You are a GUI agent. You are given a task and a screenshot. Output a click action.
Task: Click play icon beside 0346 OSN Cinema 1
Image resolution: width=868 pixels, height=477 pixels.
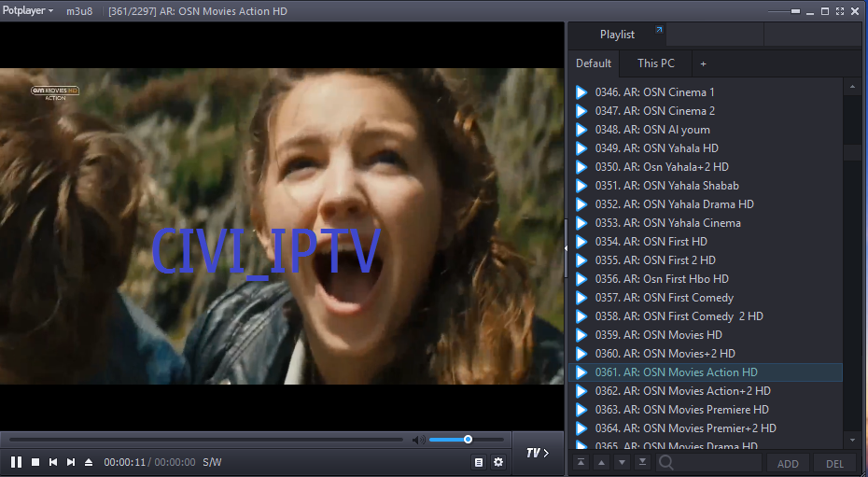pos(581,92)
